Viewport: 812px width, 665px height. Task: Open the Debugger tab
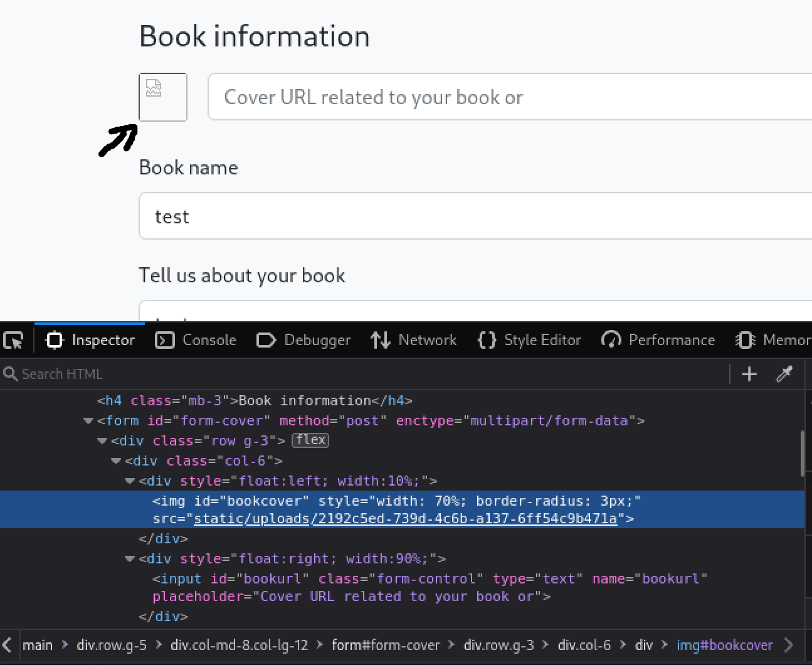(x=304, y=340)
